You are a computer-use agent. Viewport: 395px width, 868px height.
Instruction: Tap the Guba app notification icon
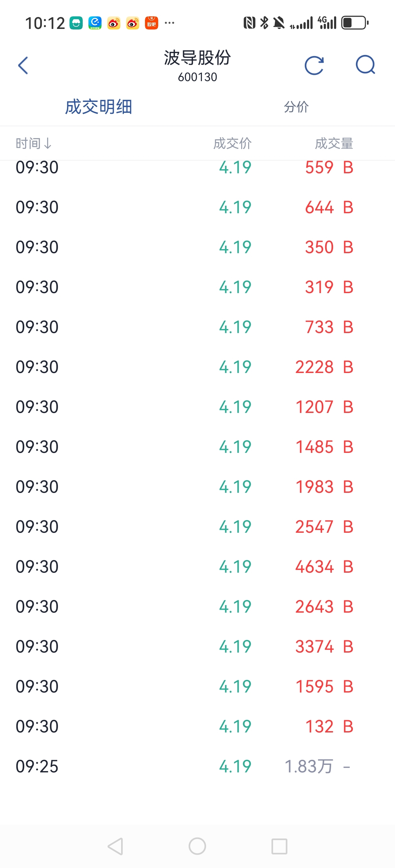click(x=151, y=23)
